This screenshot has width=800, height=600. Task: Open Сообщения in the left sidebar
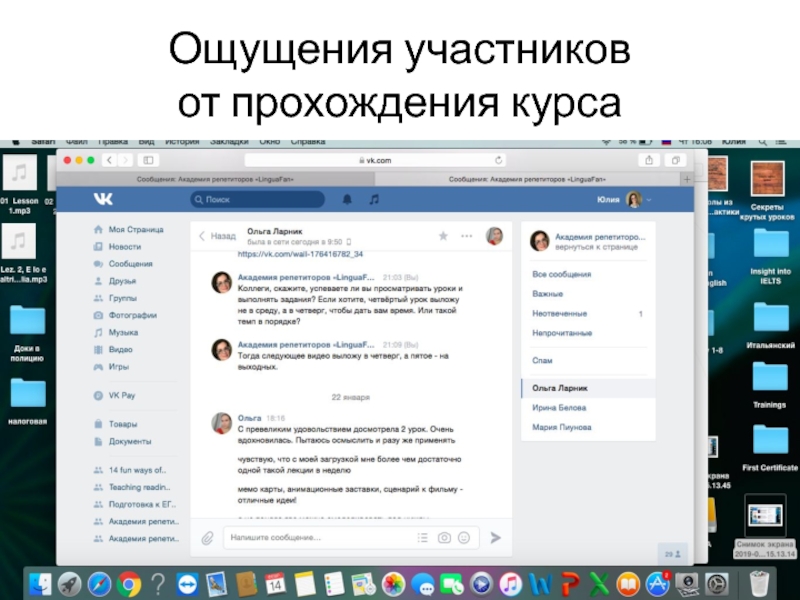(130, 264)
